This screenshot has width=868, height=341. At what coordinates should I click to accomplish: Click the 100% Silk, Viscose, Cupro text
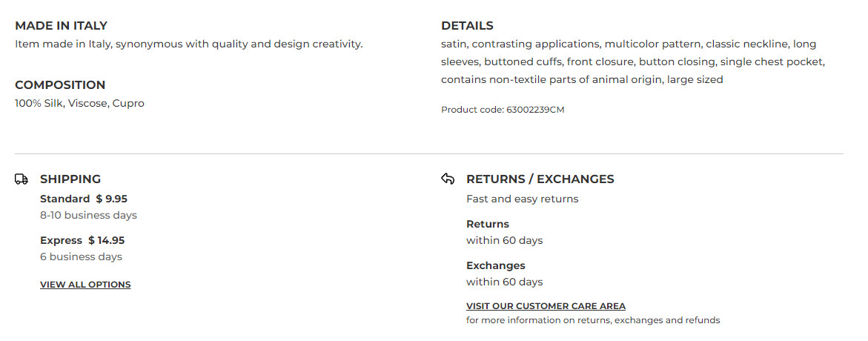click(79, 103)
